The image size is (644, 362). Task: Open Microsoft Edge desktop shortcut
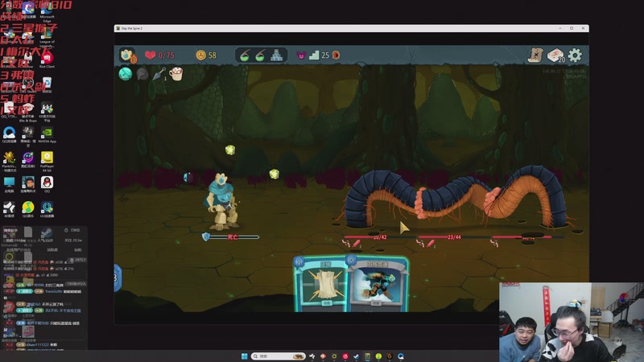click(x=47, y=12)
